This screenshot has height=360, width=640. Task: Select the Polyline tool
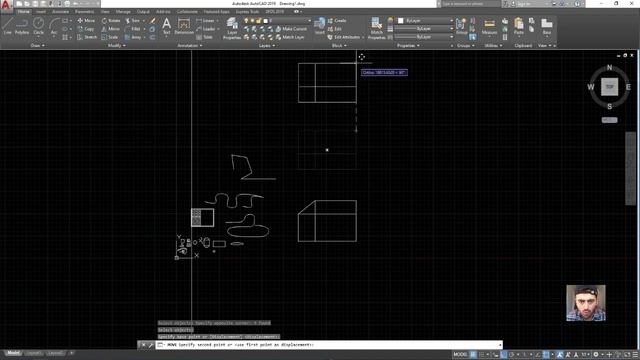pyautogui.click(x=22, y=26)
